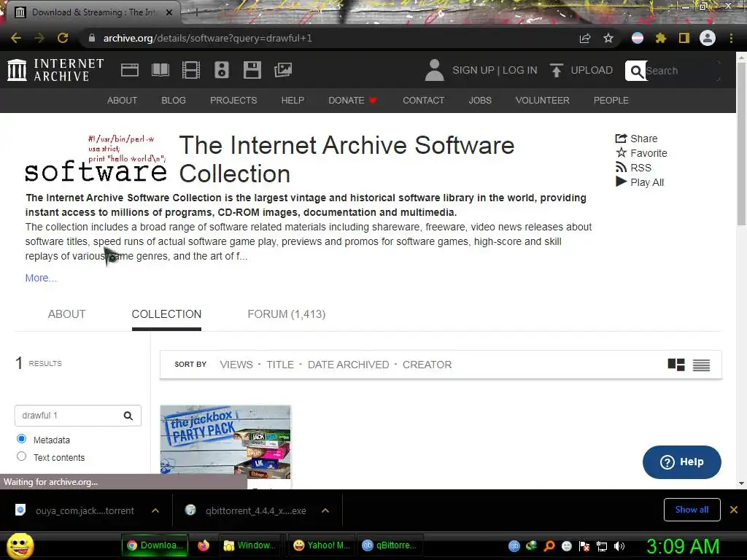Open the browser extensions puzzle icon
This screenshot has width=747, height=560.
[x=660, y=38]
